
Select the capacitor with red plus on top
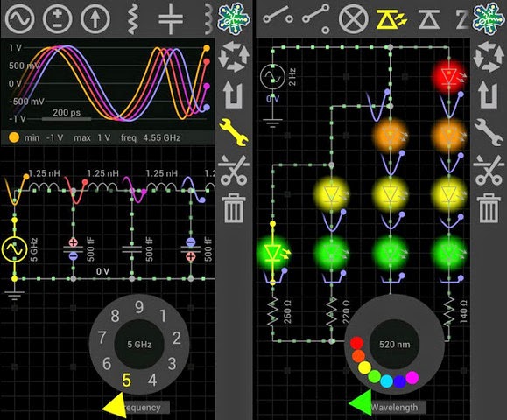(73, 249)
